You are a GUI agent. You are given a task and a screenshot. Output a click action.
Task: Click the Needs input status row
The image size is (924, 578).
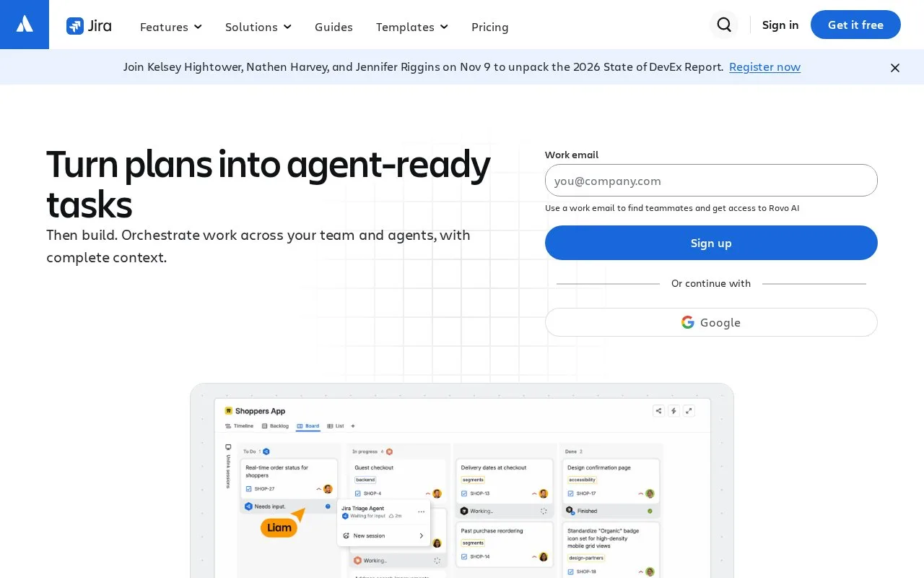click(289, 506)
